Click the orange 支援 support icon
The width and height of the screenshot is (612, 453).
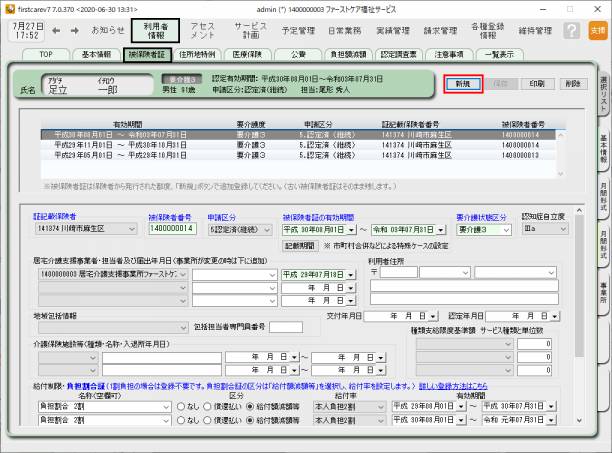pos(597,31)
